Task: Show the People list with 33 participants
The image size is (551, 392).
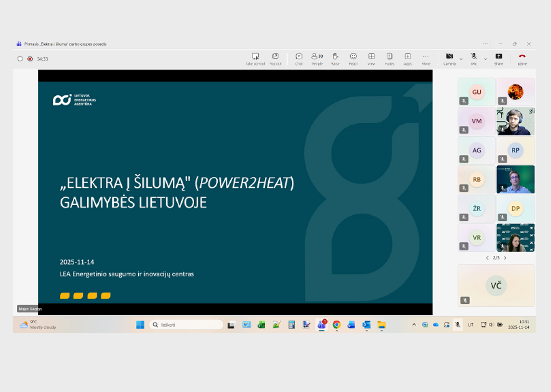Action: point(316,58)
